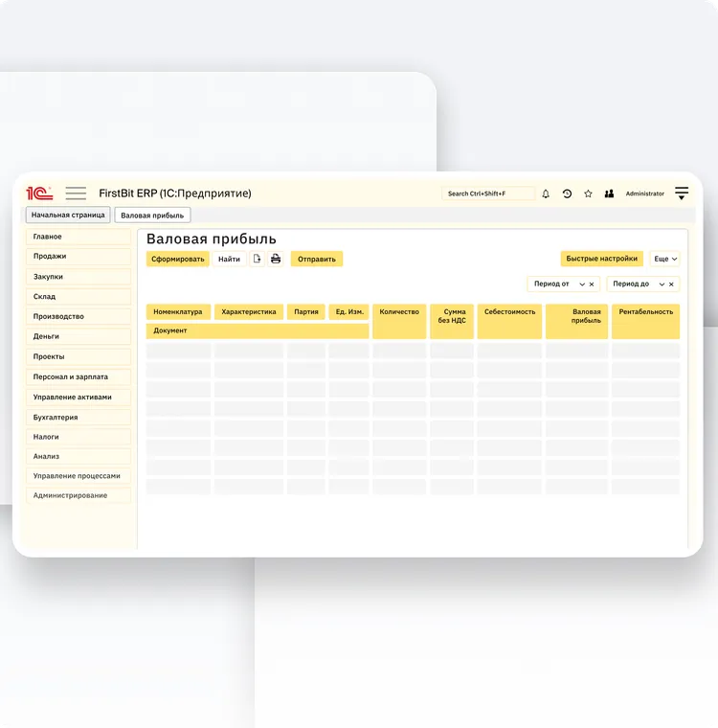Click the Сформировать button
This screenshot has height=728, width=718.
[178, 259]
